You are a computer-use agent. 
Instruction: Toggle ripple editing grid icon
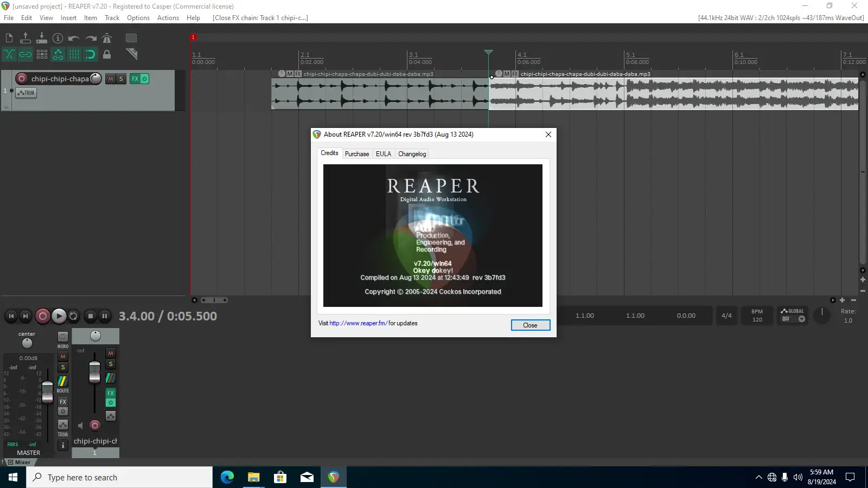pos(42,54)
